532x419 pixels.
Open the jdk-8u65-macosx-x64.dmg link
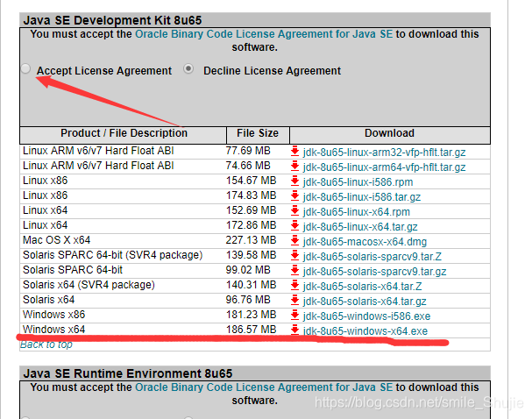click(x=365, y=242)
